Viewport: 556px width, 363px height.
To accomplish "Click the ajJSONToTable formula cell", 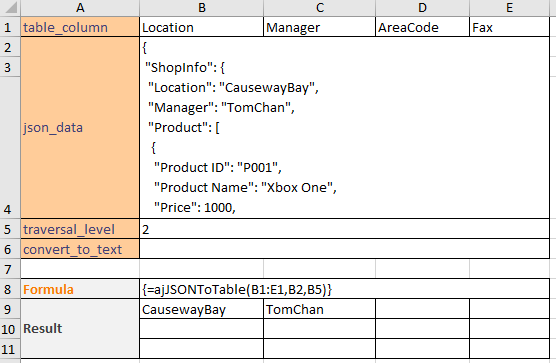I will click(x=345, y=289).
